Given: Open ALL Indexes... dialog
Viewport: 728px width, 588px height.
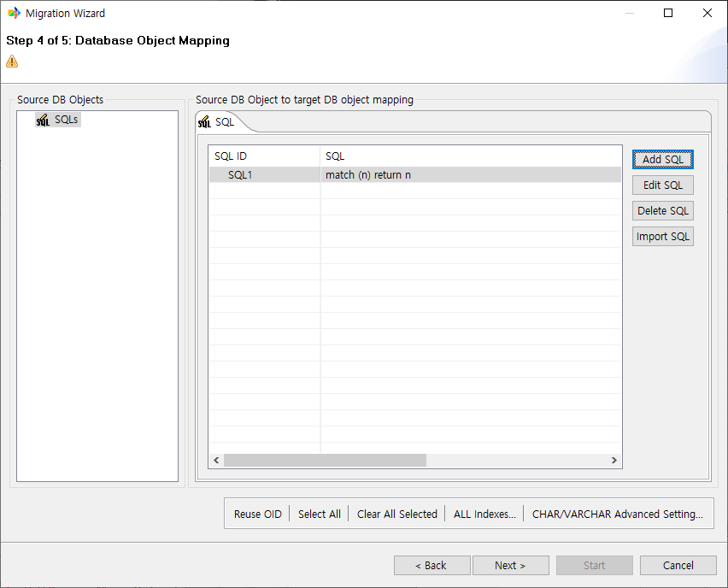Looking at the screenshot, I should 484,514.
